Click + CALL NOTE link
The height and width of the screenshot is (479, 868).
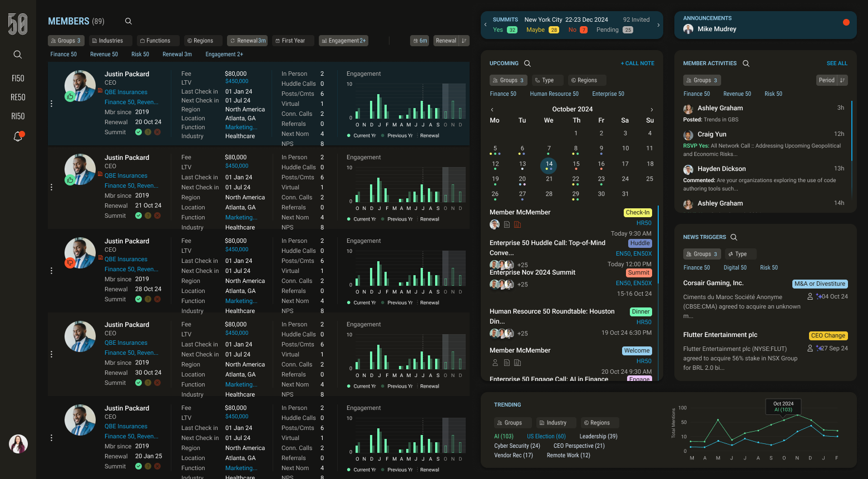[638, 63]
